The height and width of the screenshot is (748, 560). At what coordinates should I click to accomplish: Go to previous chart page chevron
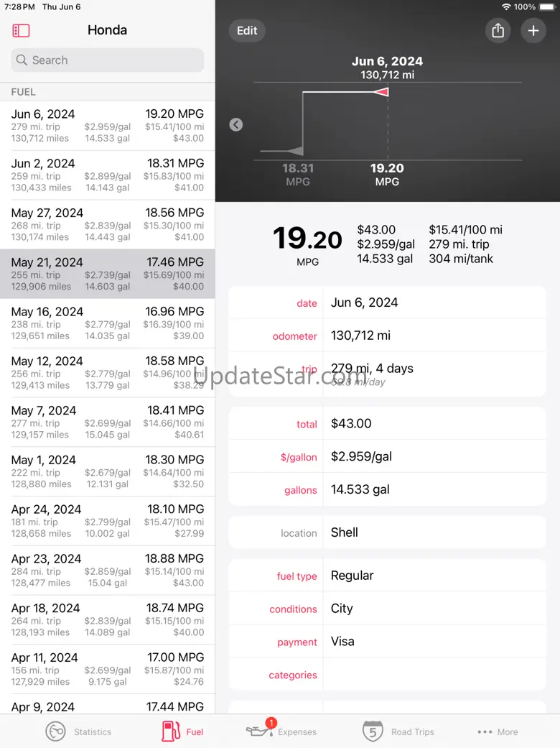[236, 124]
